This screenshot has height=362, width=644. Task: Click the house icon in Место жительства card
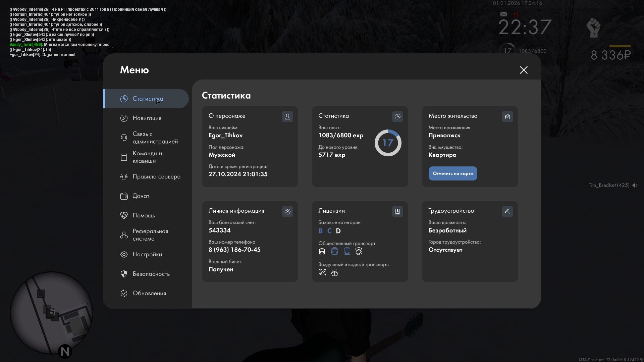(x=507, y=117)
